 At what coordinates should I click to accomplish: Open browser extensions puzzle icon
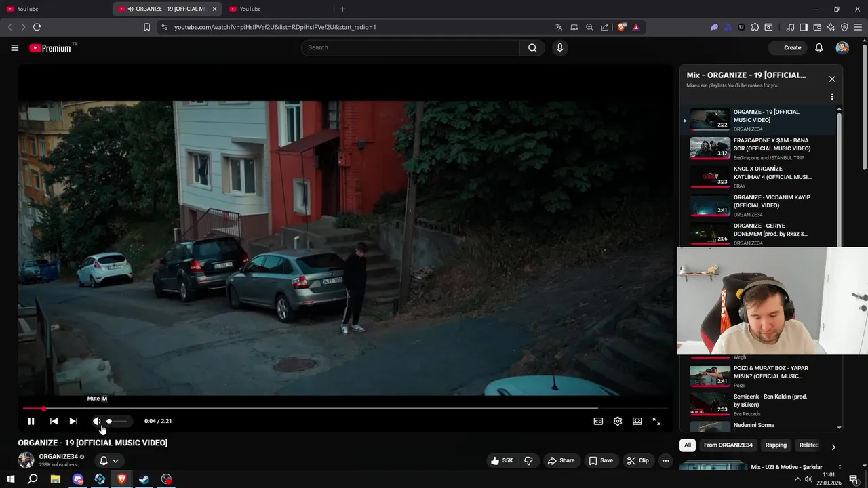click(x=755, y=27)
